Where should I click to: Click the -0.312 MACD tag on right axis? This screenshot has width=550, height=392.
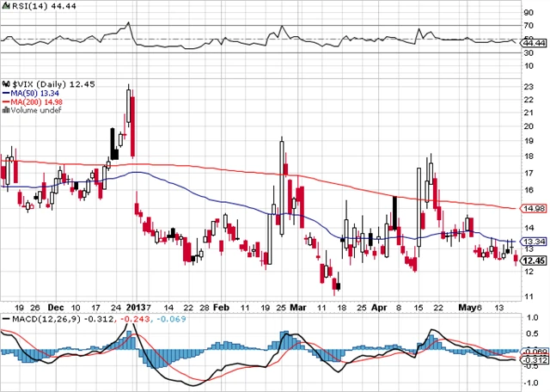point(534,360)
